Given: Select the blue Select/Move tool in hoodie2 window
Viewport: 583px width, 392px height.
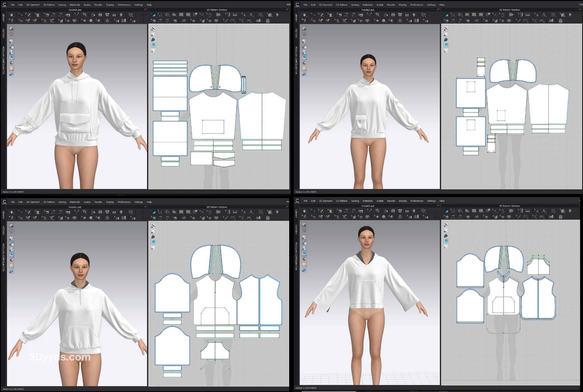Looking at the screenshot, I should 314,15.
